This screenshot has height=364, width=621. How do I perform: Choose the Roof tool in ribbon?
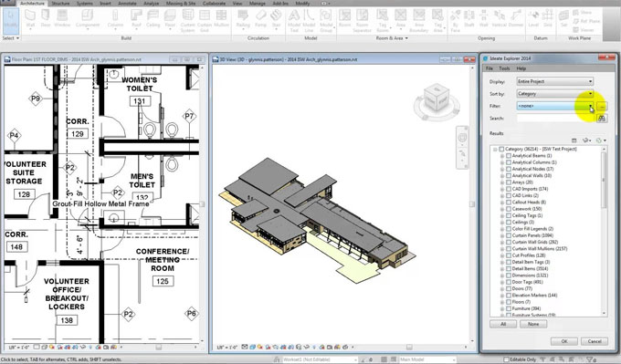[x=136, y=20]
